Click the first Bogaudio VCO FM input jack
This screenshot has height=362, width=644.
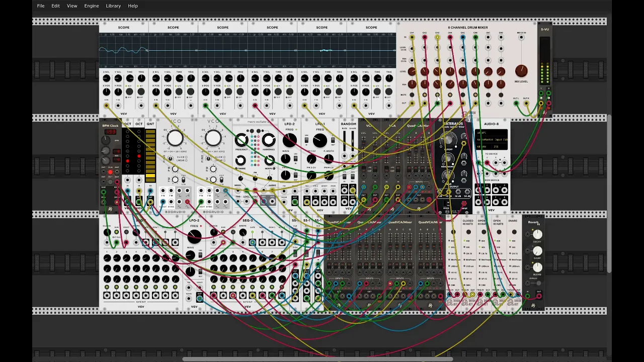(171, 191)
